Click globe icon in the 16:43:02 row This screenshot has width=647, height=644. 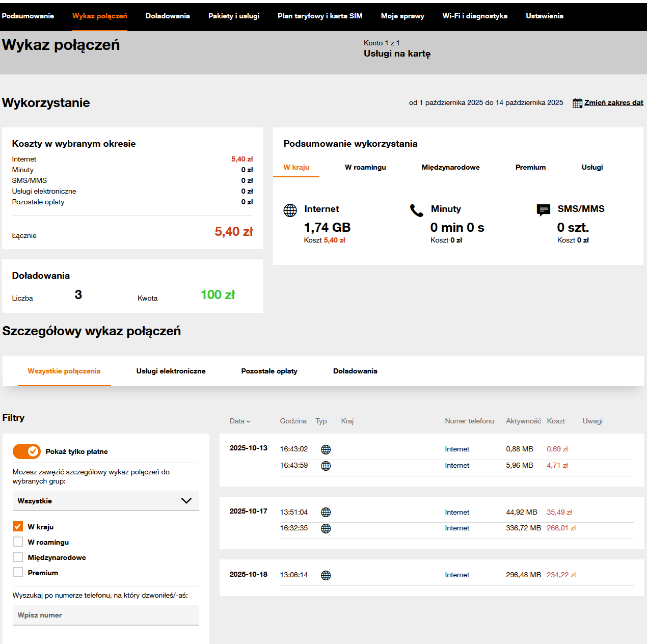(326, 449)
